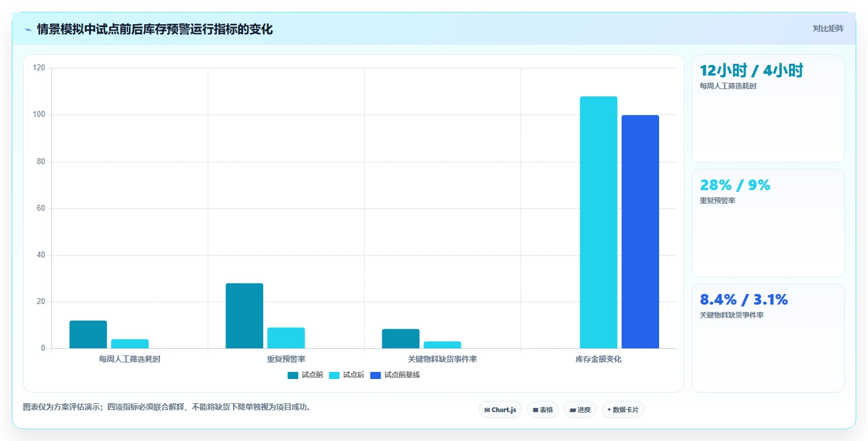Click the 40 y-axis tick label

pos(41,255)
